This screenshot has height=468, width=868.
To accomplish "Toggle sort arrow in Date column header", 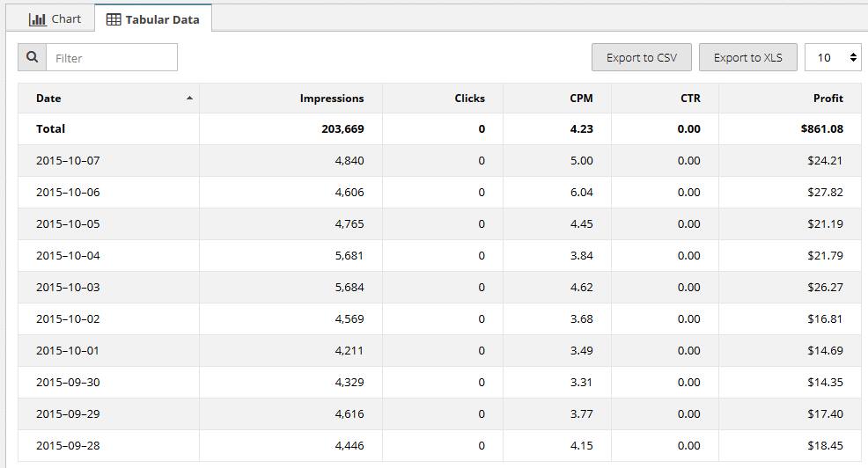I will click(x=189, y=98).
